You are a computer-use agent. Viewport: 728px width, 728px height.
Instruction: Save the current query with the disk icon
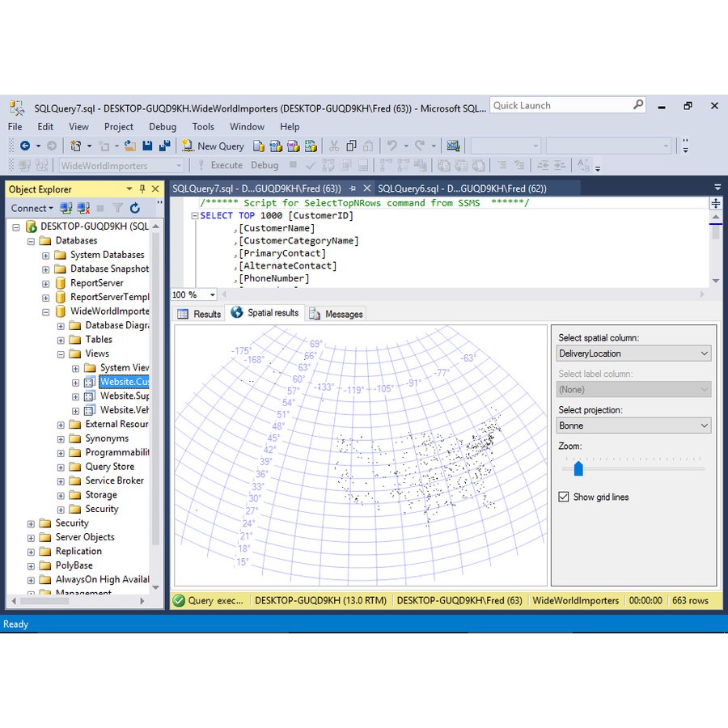tap(148, 146)
